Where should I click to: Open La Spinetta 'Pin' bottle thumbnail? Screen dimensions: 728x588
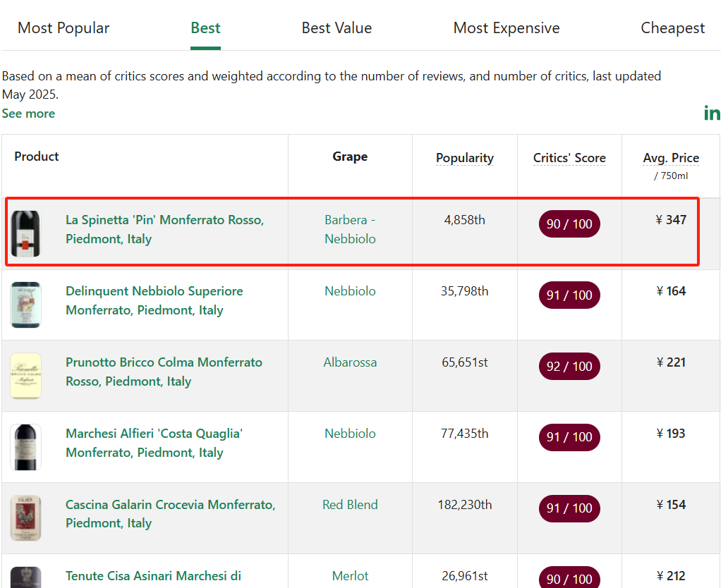[26, 233]
